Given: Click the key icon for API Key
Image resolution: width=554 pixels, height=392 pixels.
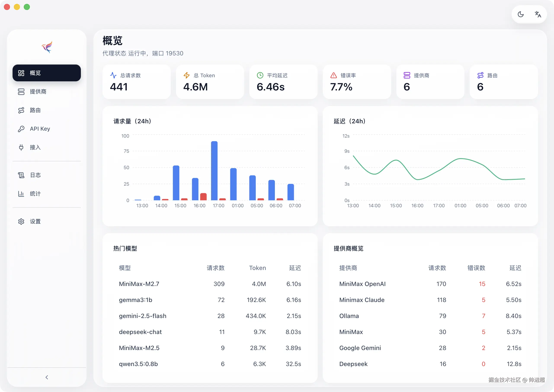Looking at the screenshot, I should click(x=21, y=129).
